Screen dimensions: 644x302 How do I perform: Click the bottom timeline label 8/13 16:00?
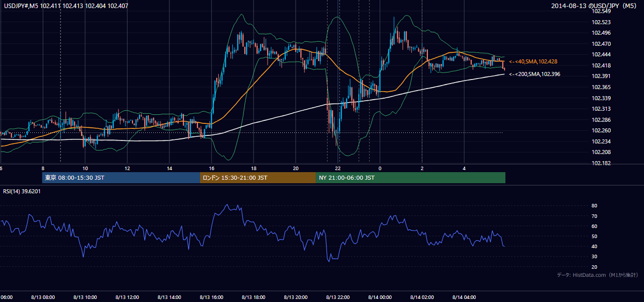point(212,297)
